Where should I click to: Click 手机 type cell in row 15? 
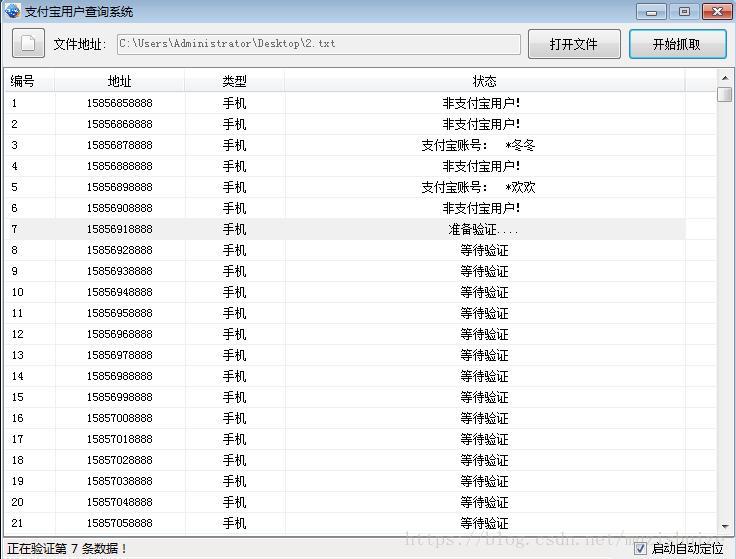234,397
